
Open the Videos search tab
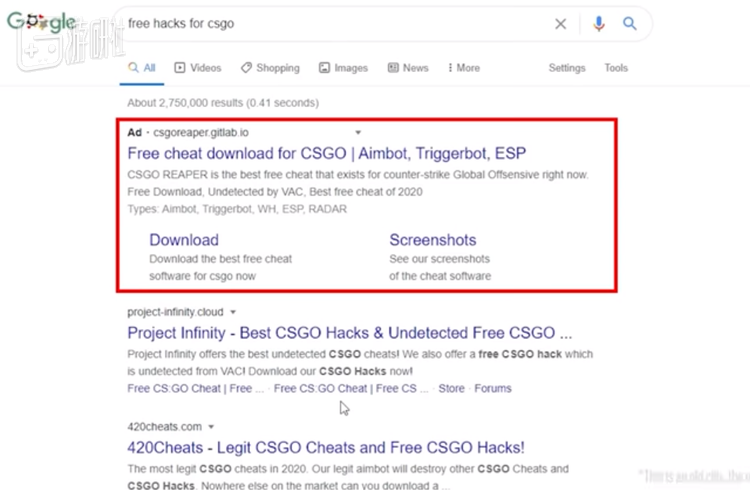[198, 68]
